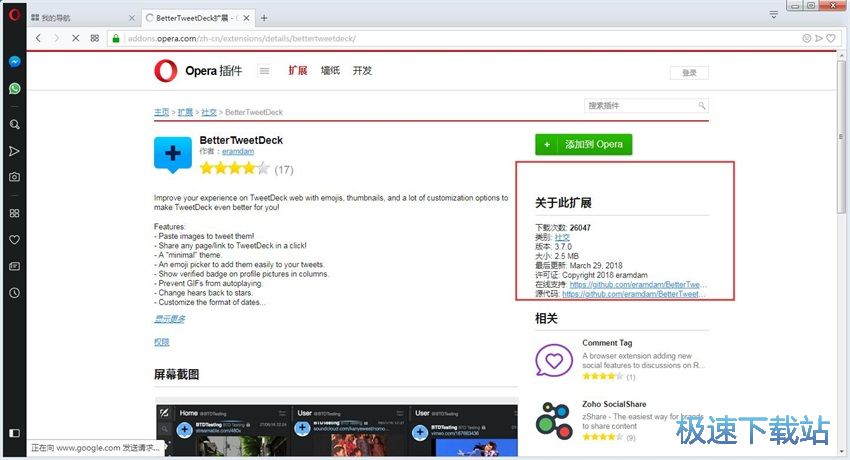This screenshot has height=460, width=850.
Task: Click the snapshot icon in address bar
Action: point(807,38)
